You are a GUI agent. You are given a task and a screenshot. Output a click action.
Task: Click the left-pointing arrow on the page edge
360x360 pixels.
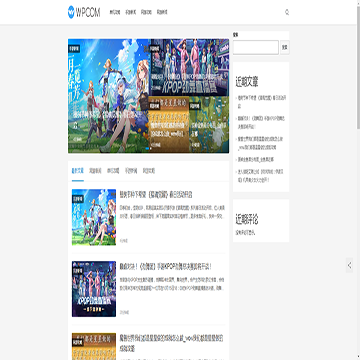coord(349,265)
